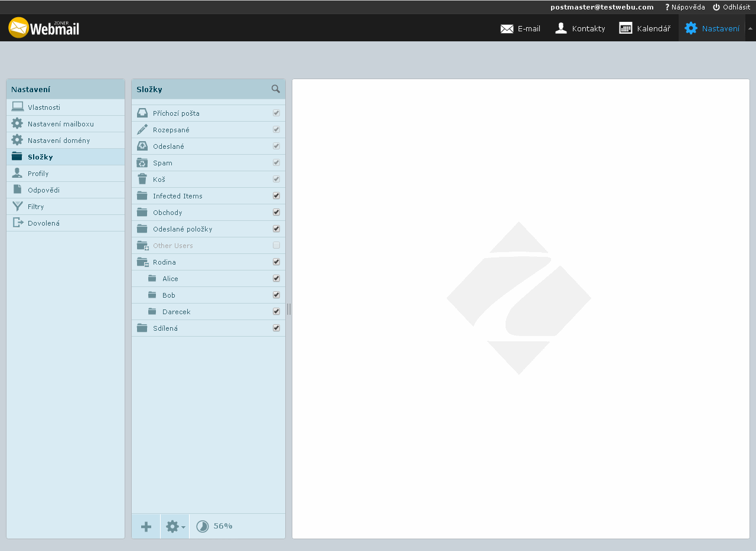Click the Filtry funnel icon
The image size is (756, 551).
(17, 207)
